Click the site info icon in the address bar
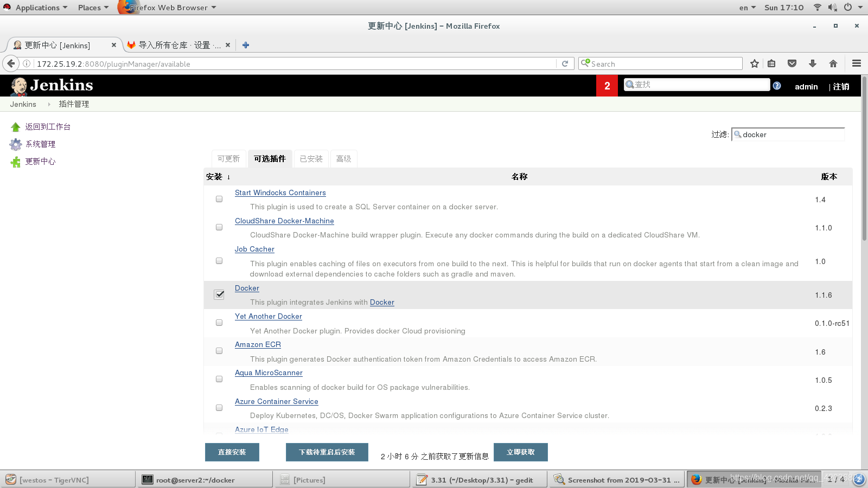Image resolution: width=868 pixels, height=488 pixels. [x=27, y=63]
